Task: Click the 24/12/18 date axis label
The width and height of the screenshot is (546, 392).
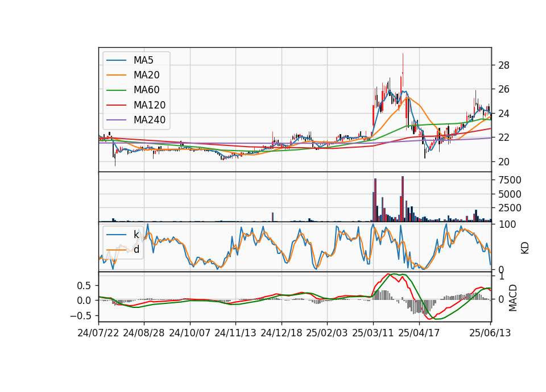Action: click(x=282, y=333)
